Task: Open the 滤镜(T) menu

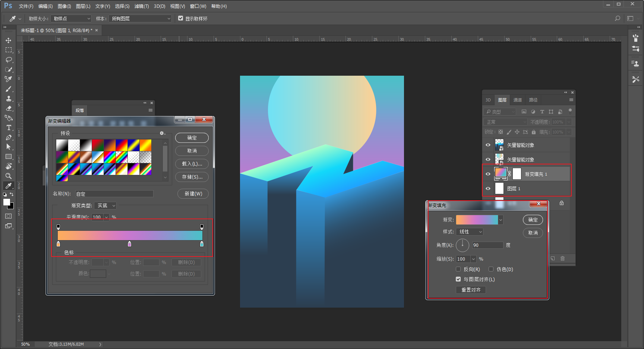Action: pyautogui.click(x=142, y=6)
